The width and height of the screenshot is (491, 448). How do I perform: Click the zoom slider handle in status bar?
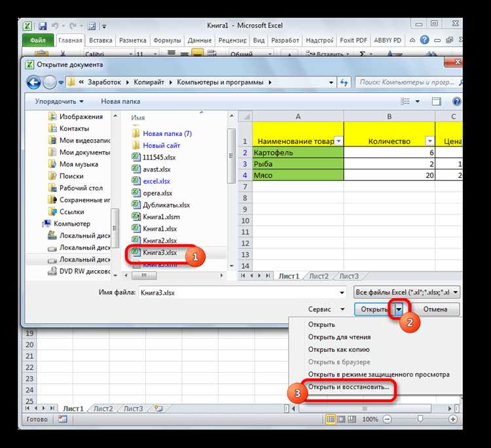420,419
